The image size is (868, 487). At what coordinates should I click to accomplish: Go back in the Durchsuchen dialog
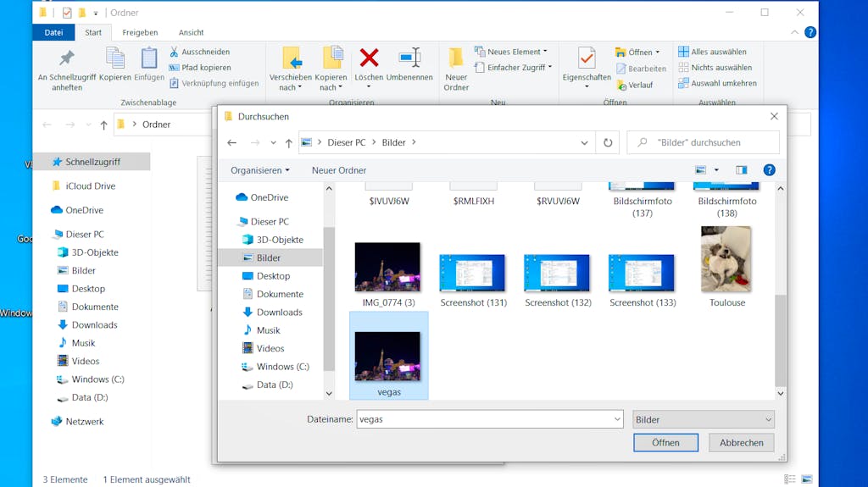tap(232, 143)
